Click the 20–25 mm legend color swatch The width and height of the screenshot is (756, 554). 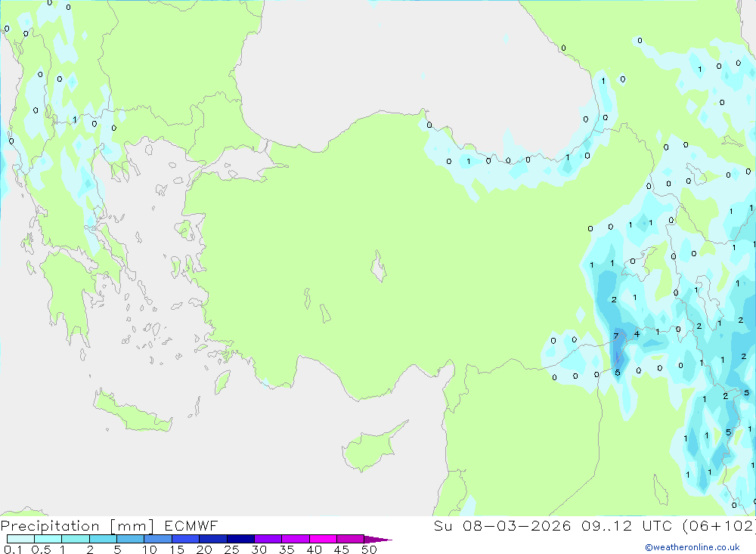tap(213, 539)
